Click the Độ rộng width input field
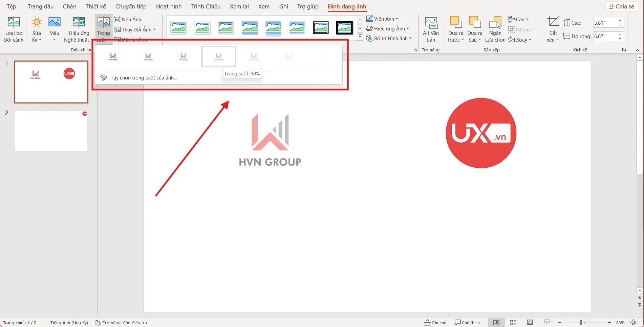 (605, 36)
